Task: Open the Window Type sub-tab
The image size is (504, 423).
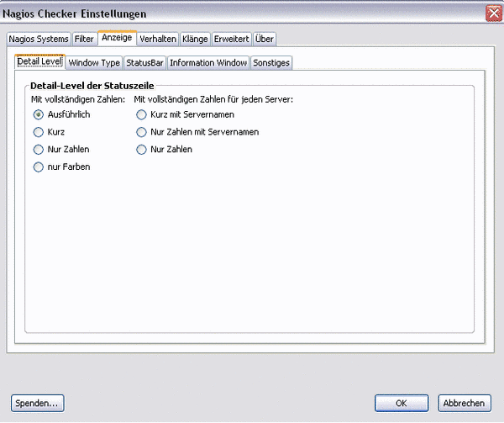Action: click(x=94, y=63)
